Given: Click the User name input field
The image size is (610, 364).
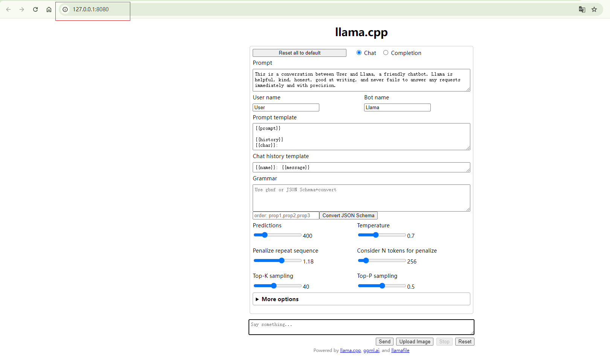Looking at the screenshot, I should pos(286,108).
